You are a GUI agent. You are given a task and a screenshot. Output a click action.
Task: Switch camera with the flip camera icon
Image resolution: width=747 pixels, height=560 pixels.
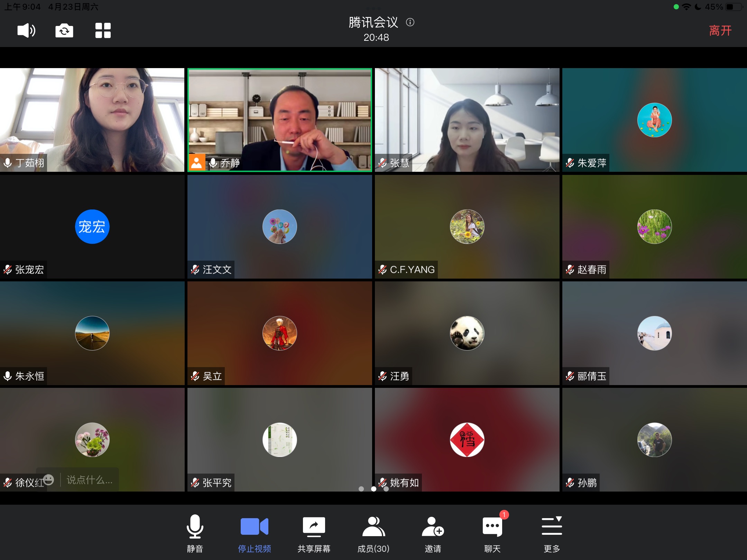click(64, 30)
